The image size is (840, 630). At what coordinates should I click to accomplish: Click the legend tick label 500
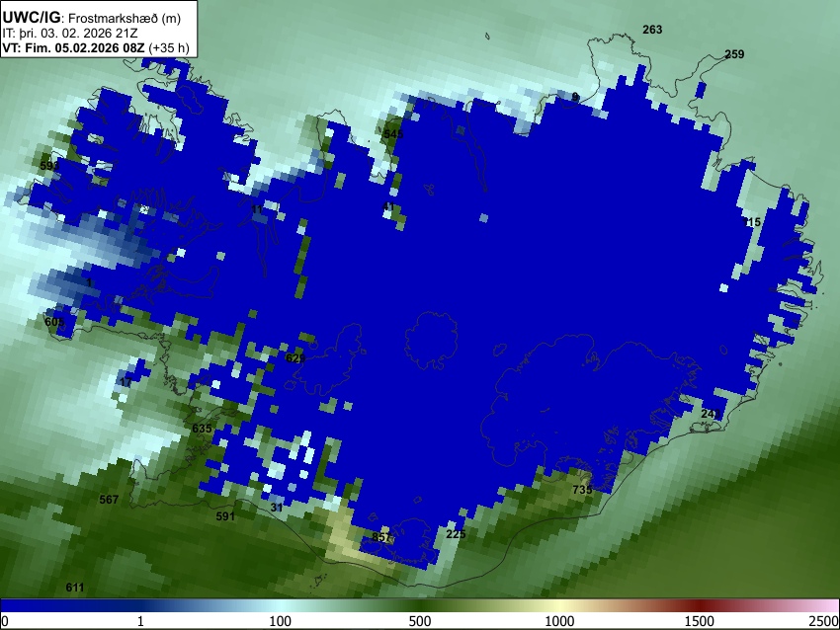[x=420, y=621]
